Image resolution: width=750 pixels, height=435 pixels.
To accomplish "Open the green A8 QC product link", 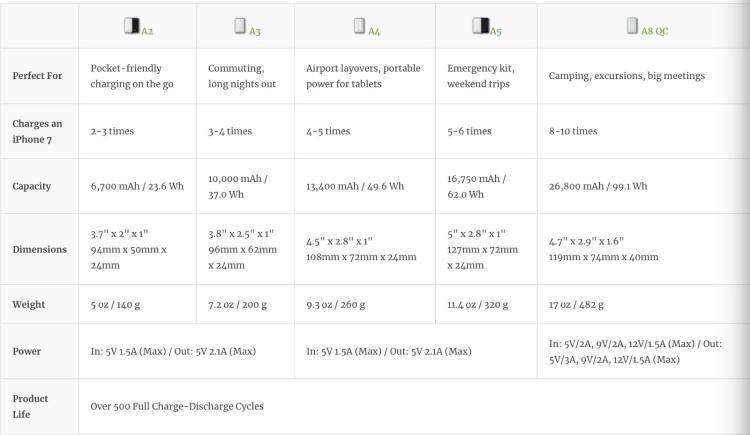I will [654, 31].
